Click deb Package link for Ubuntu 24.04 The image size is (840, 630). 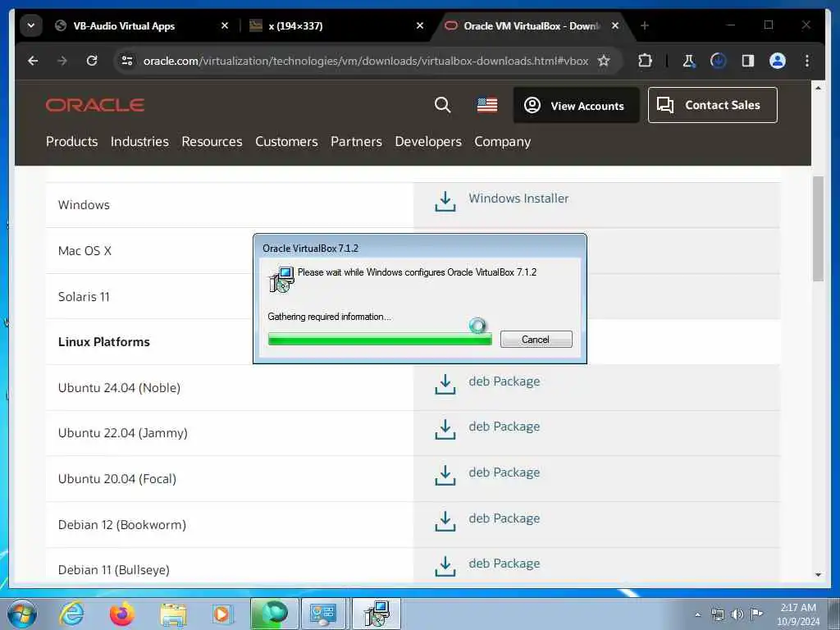click(504, 381)
